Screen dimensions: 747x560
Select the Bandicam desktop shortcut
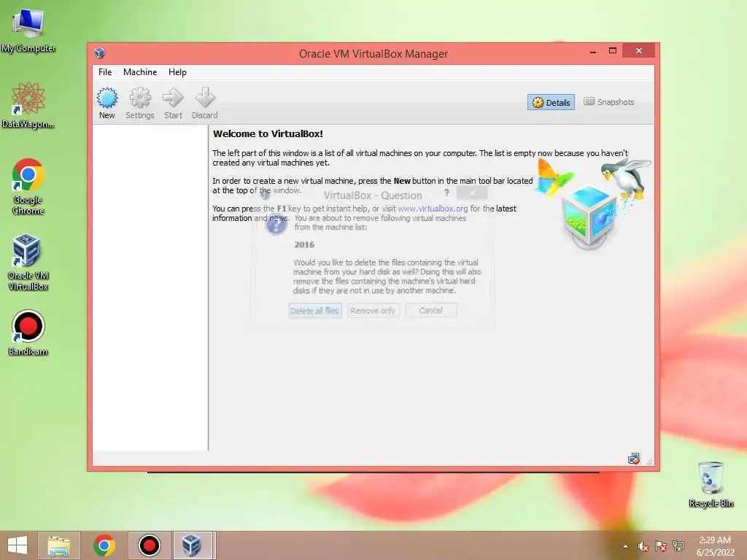click(x=28, y=332)
